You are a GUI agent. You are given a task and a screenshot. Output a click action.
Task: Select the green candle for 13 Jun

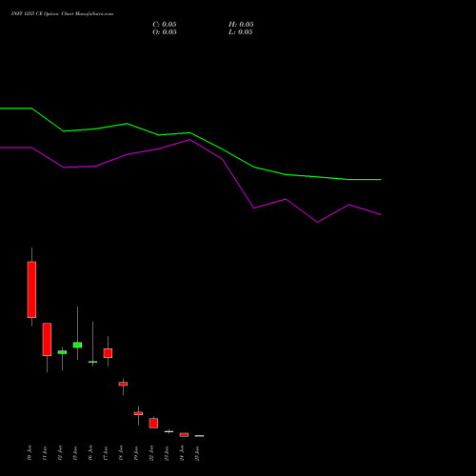(77, 345)
